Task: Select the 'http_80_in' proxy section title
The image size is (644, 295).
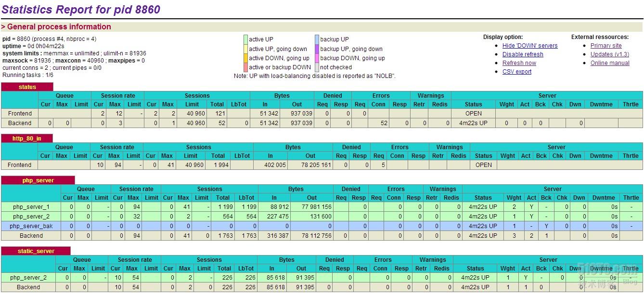Action: 27,139
